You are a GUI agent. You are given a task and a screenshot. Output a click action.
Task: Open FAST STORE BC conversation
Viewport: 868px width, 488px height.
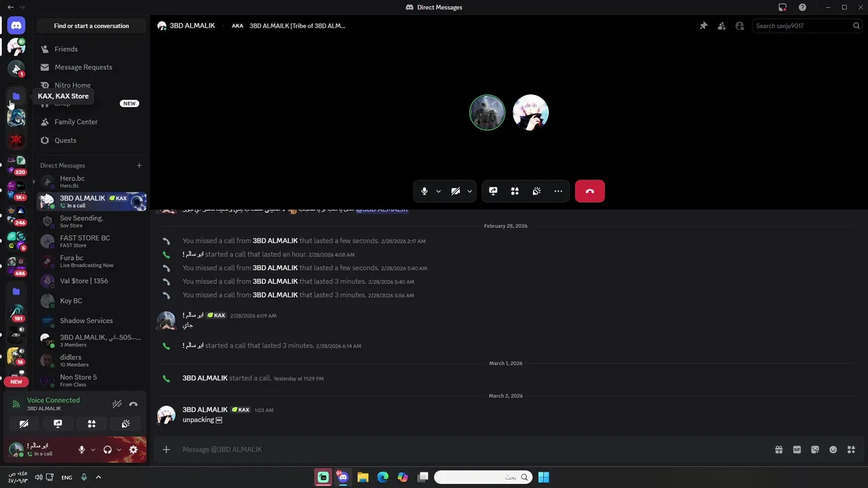point(92,241)
